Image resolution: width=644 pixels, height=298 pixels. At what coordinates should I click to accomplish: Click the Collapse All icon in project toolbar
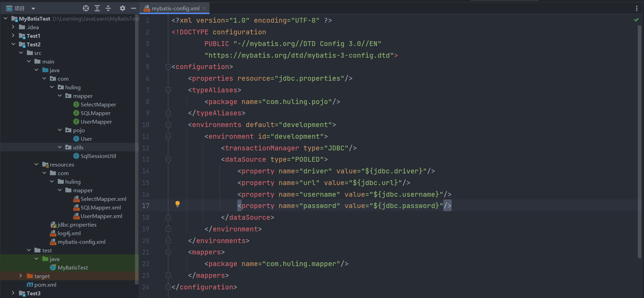tap(108, 8)
